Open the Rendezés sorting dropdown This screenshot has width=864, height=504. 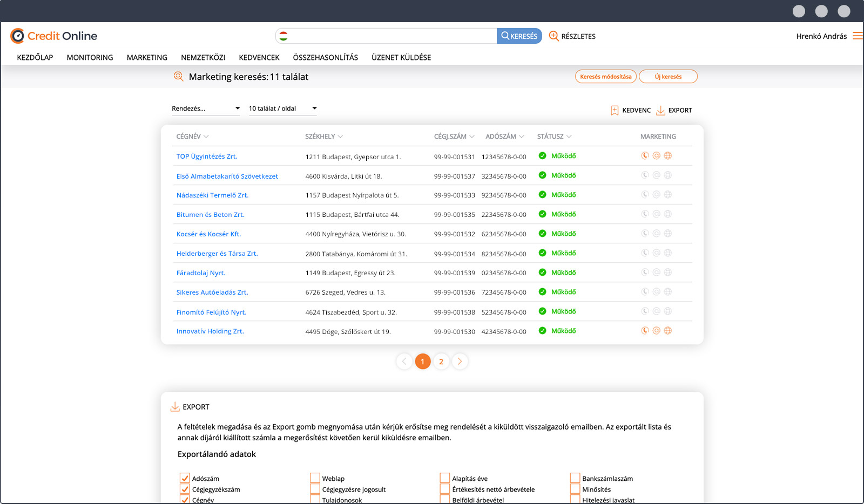tap(205, 108)
